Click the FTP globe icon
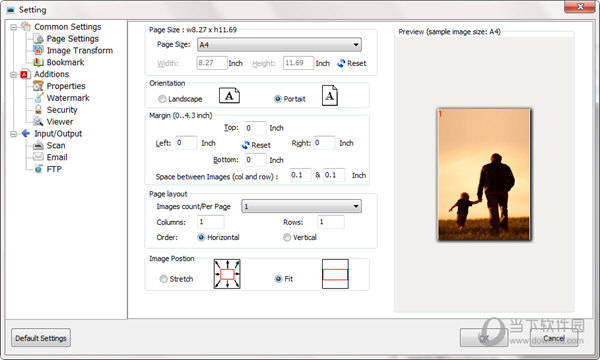The height and width of the screenshot is (360, 600). 38,169
